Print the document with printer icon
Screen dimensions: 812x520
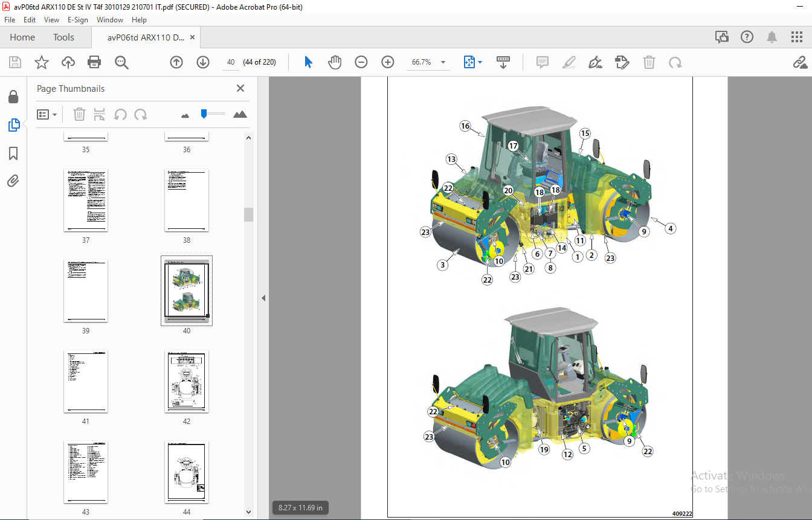(94, 62)
